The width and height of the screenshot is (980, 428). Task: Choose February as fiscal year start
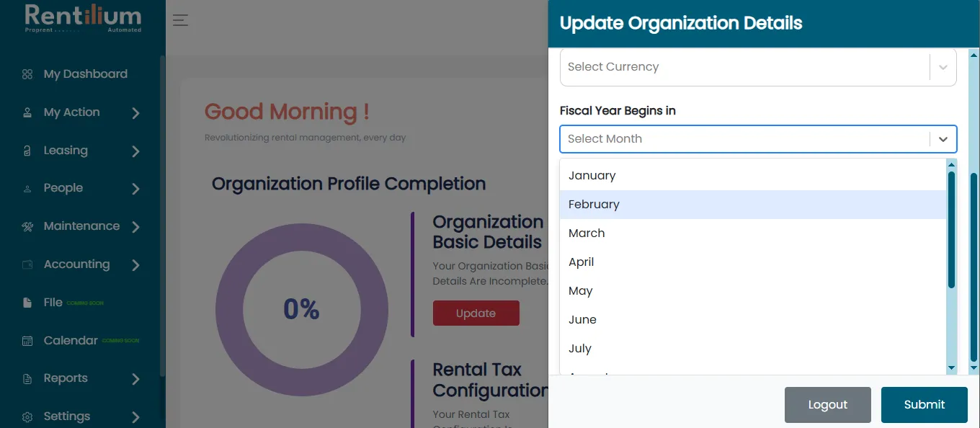(753, 205)
